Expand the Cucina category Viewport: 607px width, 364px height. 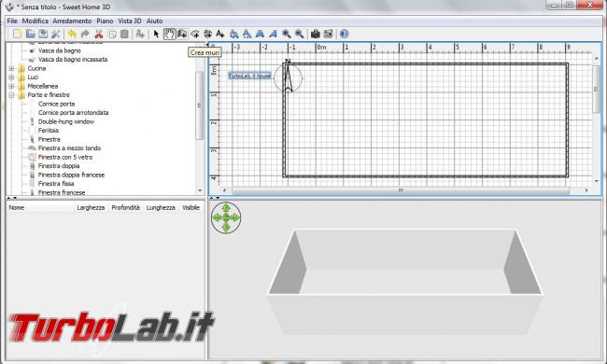point(11,68)
